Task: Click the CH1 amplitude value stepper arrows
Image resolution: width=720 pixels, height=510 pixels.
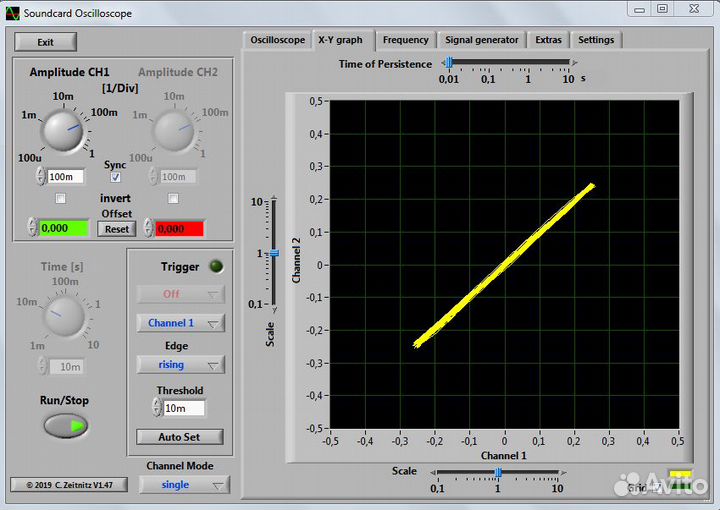Action: (x=41, y=176)
